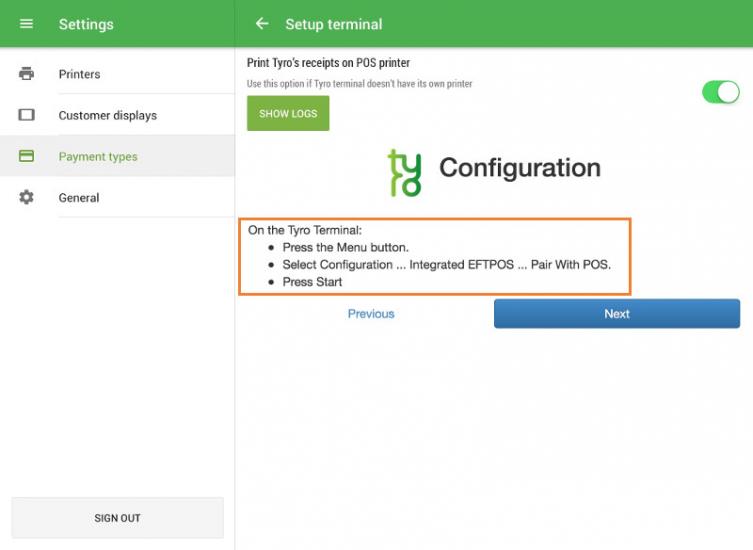The image size is (753, 550).
Task: Click the green Tyro logo
Action: point(405,172)
